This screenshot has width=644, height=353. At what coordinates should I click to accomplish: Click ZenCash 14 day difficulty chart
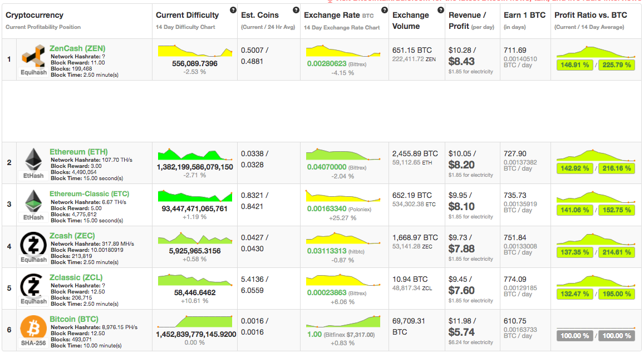(x=195, y=51)
